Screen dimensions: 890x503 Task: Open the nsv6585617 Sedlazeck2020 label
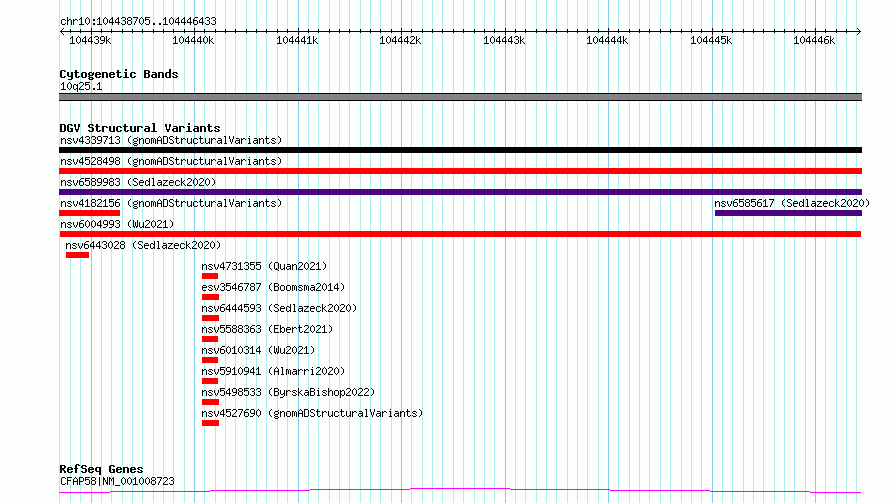(x=792, y=203)
